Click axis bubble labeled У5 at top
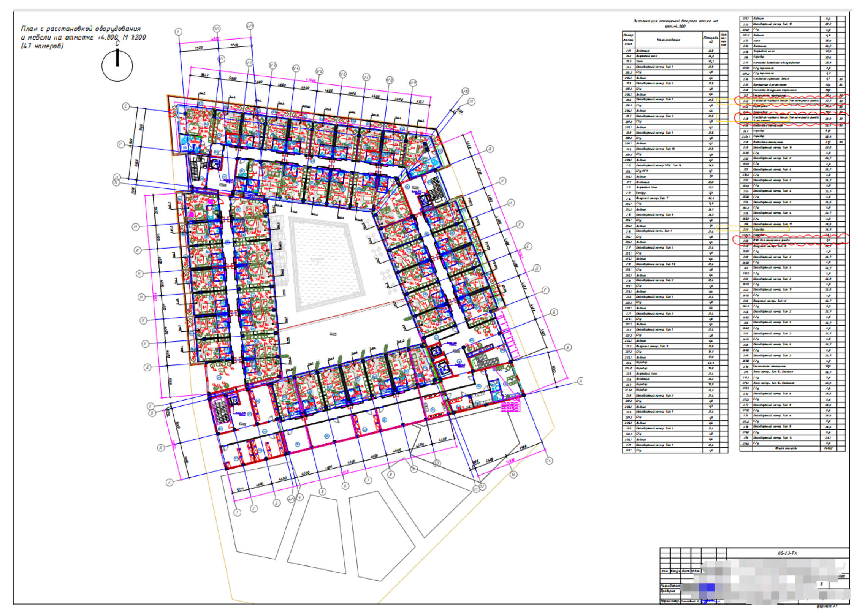Viewport: 865px width, 616px height. 319,71
